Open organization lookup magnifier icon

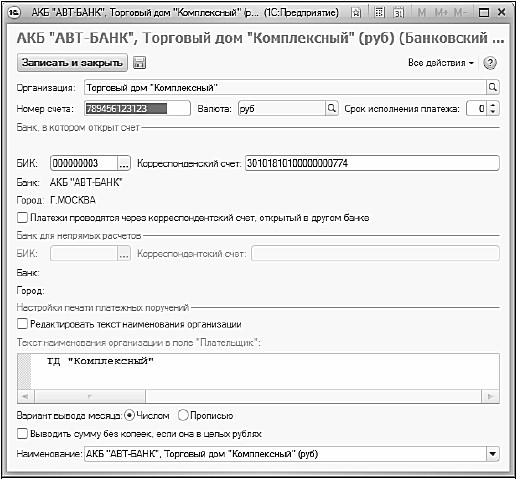coord(492,88)
